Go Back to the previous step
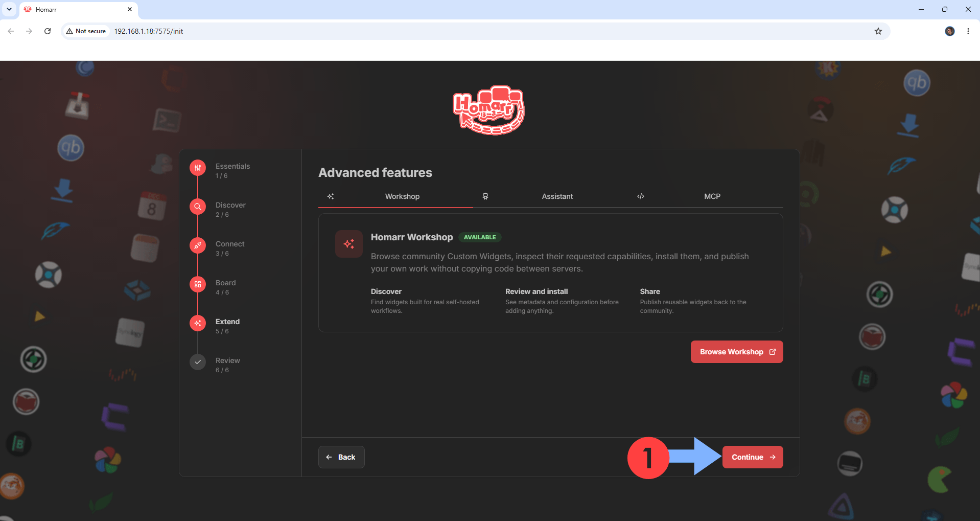Viewport: 980px width, 521px height. pos(341,457)
